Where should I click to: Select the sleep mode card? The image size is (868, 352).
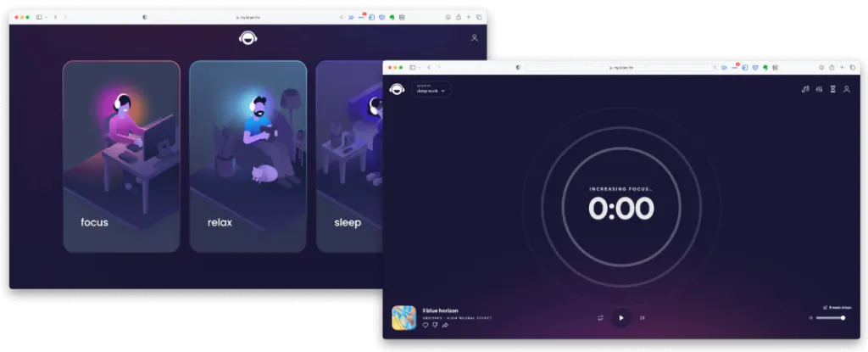(x=349, y=157)
